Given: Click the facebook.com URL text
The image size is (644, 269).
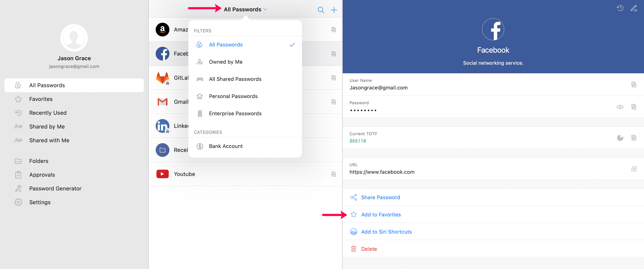Looking at the screenshot, I should [x=382, y=172].
